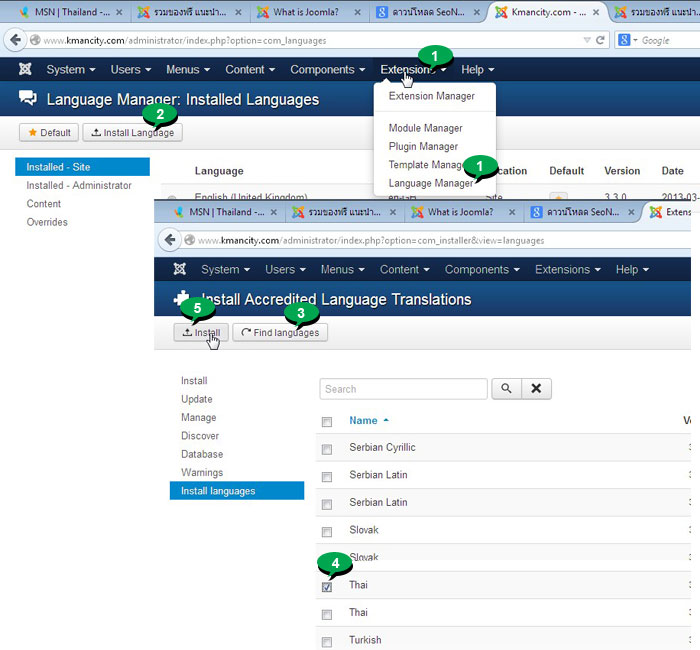Viewport: 700px width, 650px height.
Task: Toggle the select-all checkbox beside Name header
Action: [327, 421]
